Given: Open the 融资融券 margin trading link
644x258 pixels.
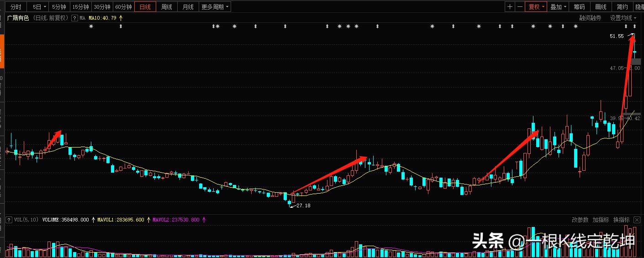Looking at the screenshot, I should tap(590, 18).
